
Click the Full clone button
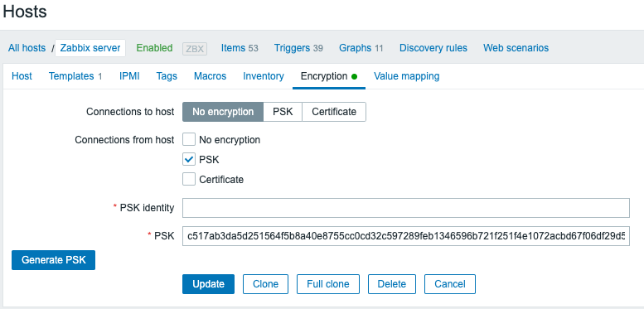click(x=328, y=284)
